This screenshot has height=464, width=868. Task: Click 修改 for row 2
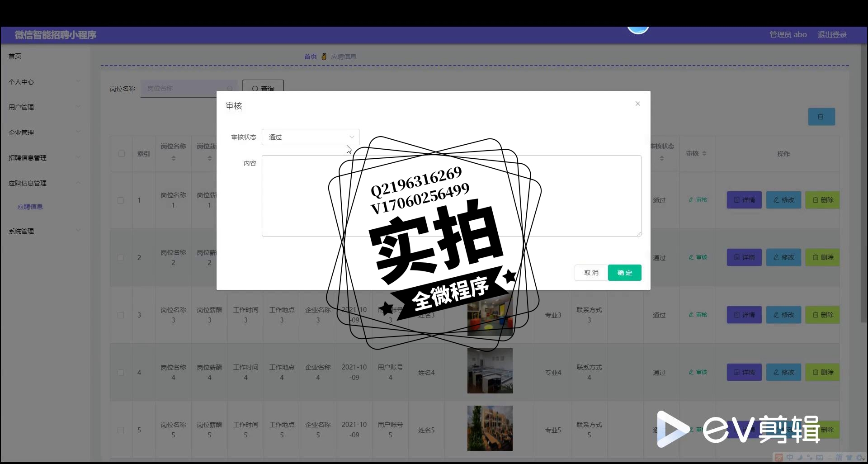tap(783, 257)
